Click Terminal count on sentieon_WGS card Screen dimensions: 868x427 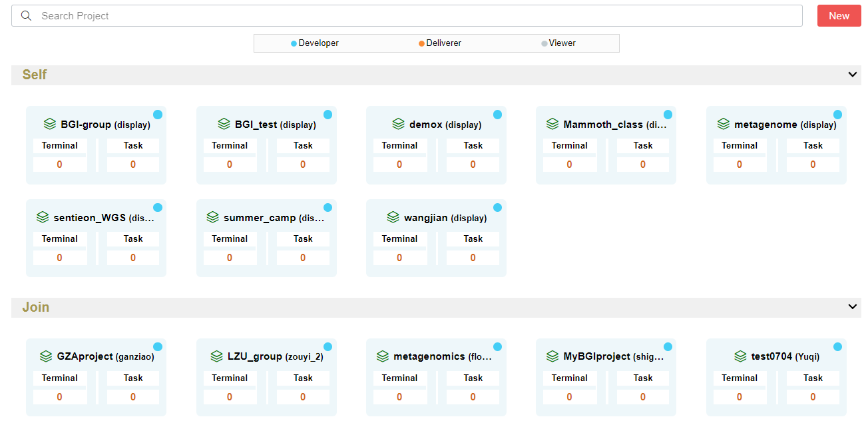(x=60, y=258)
